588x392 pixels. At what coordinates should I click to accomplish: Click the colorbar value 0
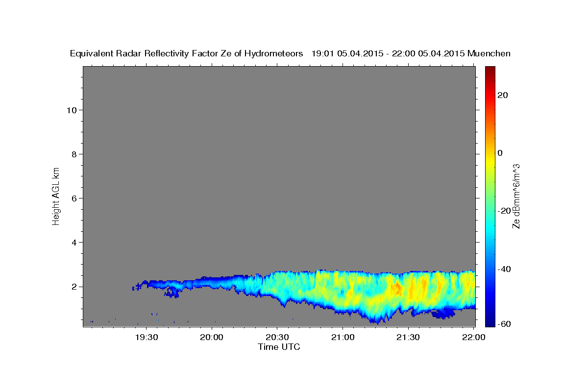pyautogui.click(x=501, y=153)
